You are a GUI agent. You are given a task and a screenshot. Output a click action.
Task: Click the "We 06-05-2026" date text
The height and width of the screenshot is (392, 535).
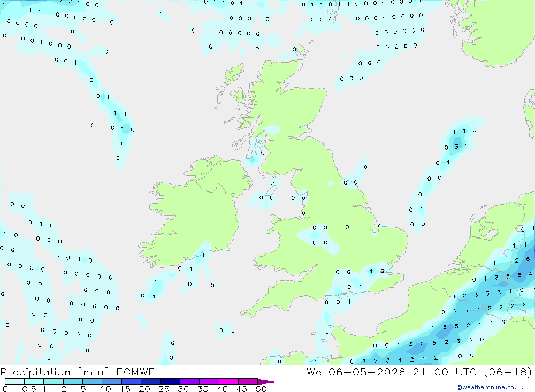point(356,372)
